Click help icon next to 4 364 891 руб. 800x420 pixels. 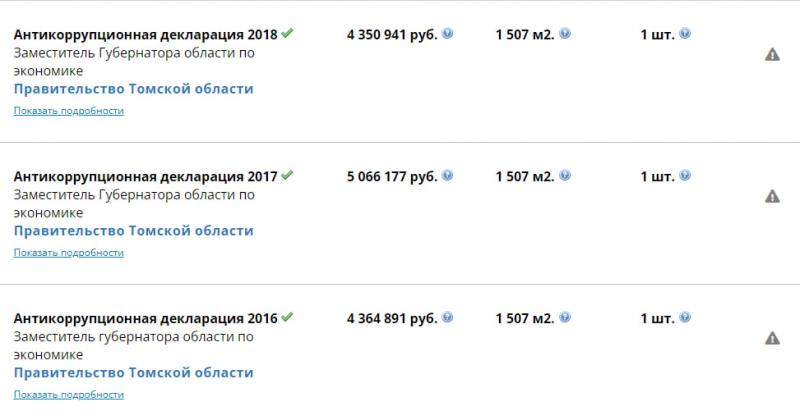[447, 317]
